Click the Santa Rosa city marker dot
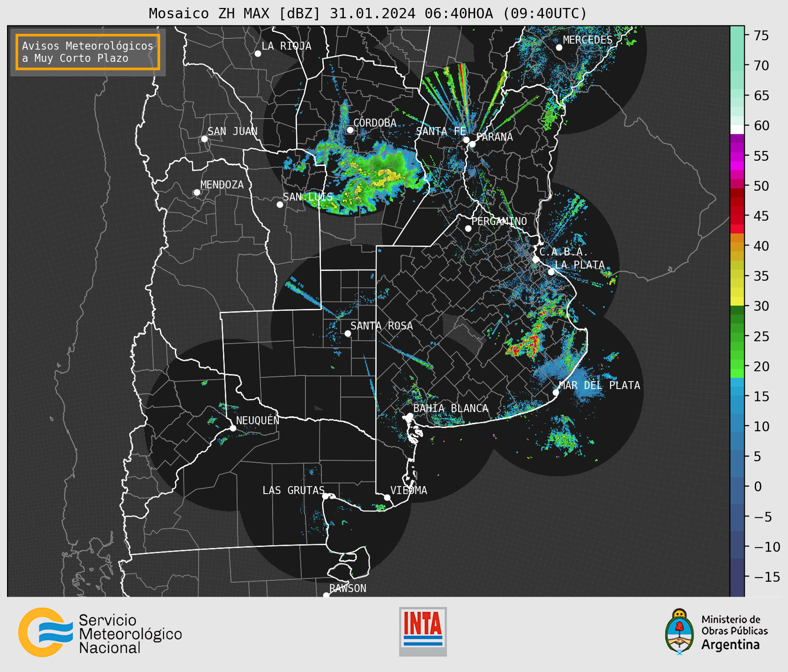788x672 pixels. pos(348,333)
